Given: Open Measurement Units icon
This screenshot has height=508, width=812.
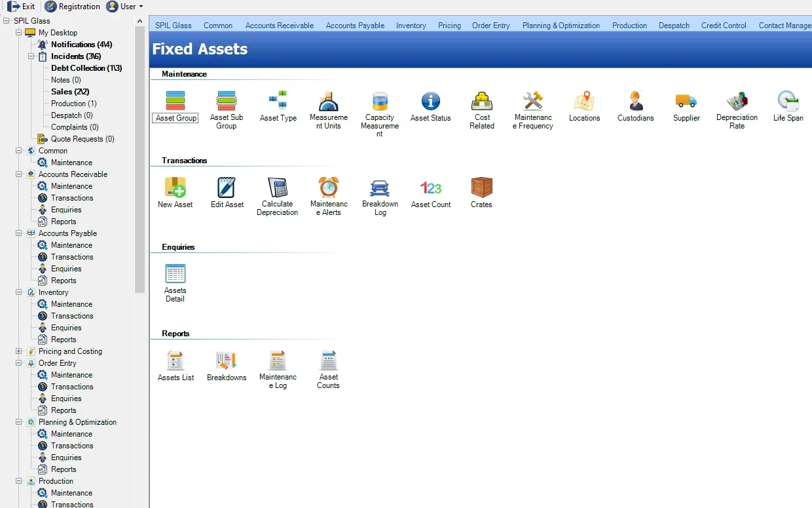Looking at the screenshot, I should click(x=329, y=102).
